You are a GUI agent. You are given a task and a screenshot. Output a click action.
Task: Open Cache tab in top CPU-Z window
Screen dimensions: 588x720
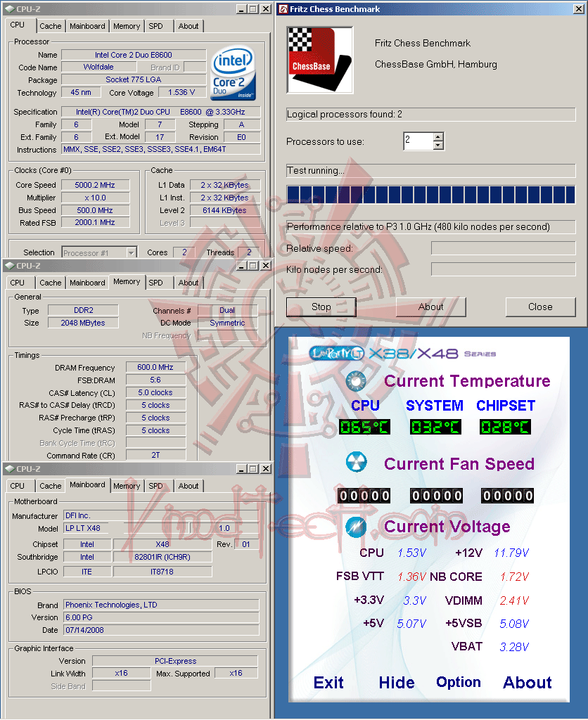[50, 26]
